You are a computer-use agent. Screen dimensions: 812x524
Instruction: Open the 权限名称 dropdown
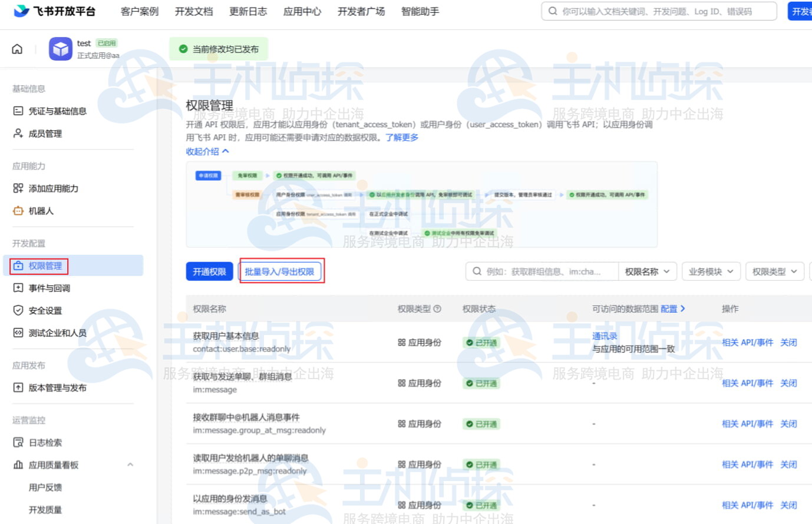pos(647,271)
